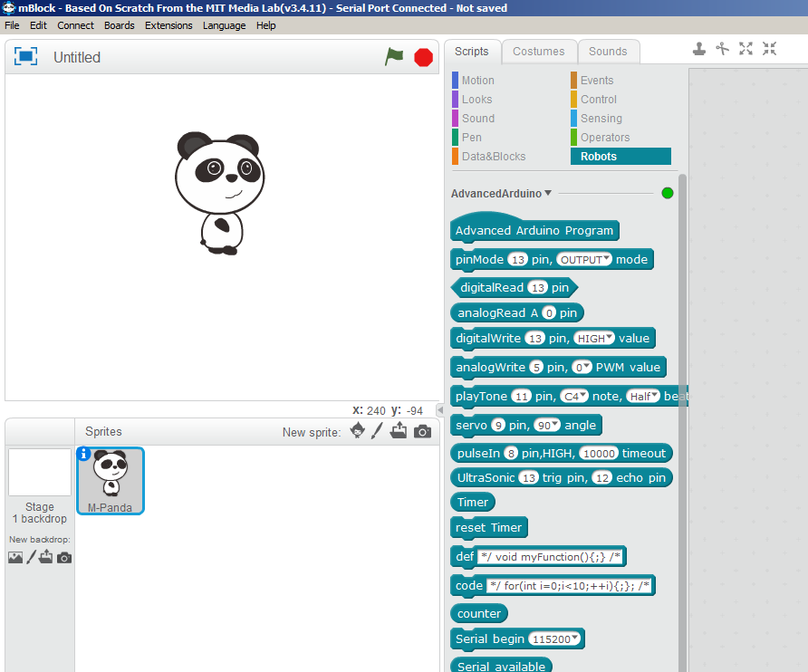Switch to the Costumes tab

(x=538, y=52)
